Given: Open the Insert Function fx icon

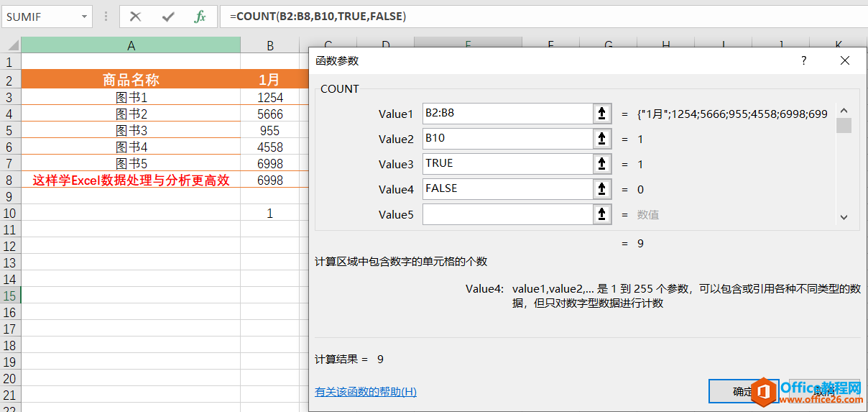Looking at the screenshot, I should [200, 17].
